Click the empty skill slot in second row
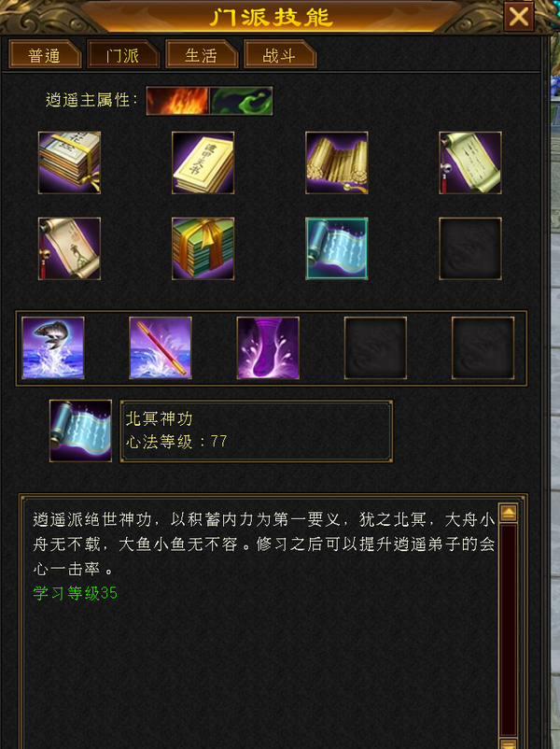 coord(470,248)
